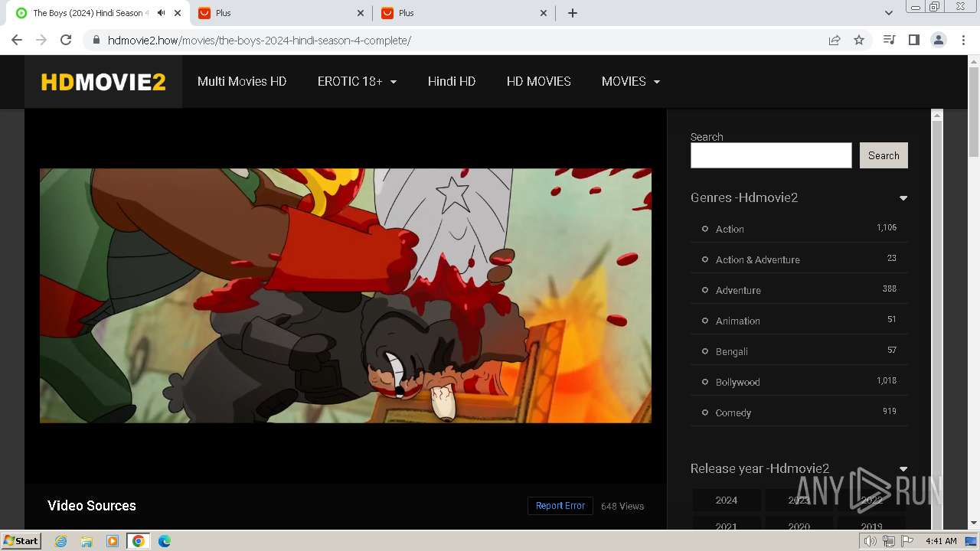Open the system tray volume icon
Image resolution: width=980 pixels, height=551 pixels.
[x=870, y=541]
